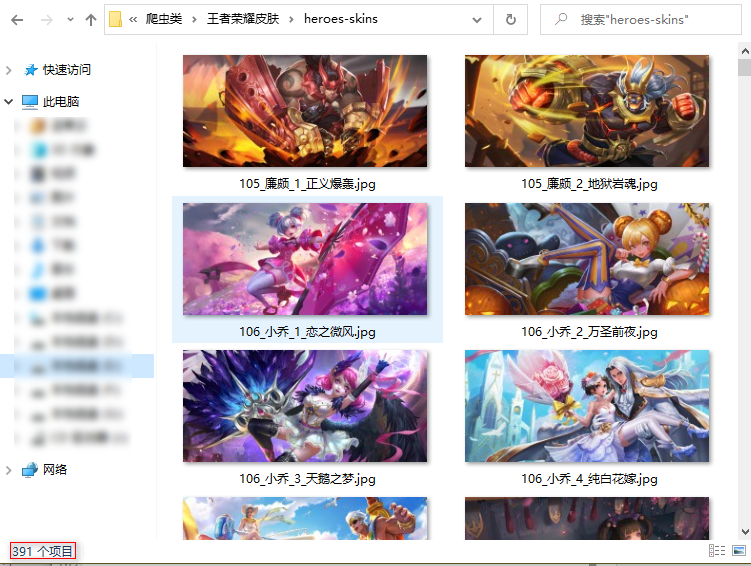Viewport: 751px width, 566px height.
Task: Refresh the heroes-skins folder
Action: 511,20
